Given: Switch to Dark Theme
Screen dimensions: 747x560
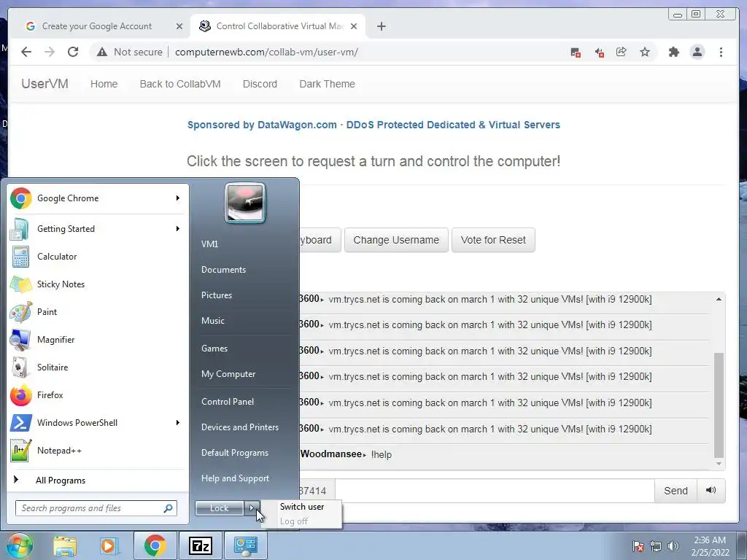Looking at the screenshot, I should [327, 84].
